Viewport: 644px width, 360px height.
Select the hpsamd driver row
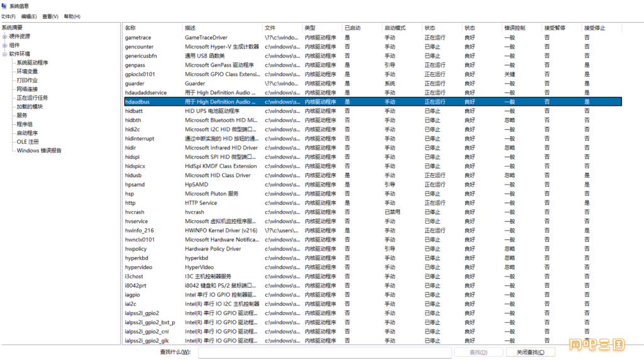[373, 185]
